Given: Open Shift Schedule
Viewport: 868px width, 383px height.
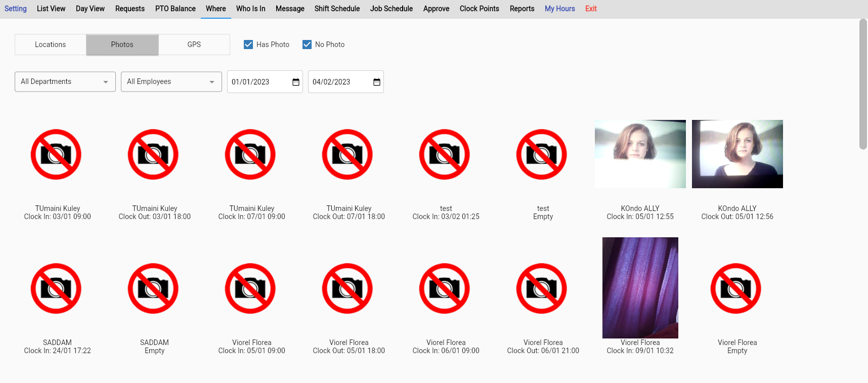Looking at the screenshot, I should click(x=337, y=9).
